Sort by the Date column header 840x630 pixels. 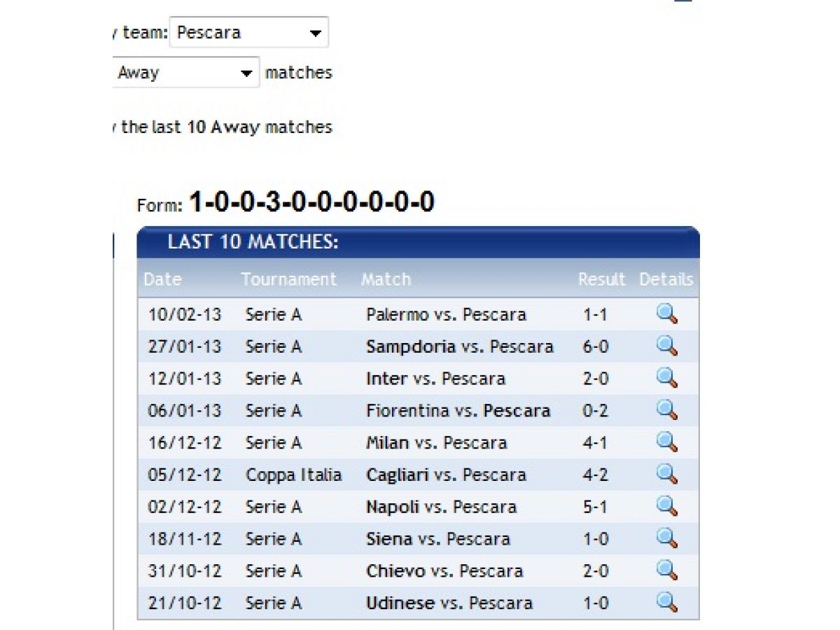[162, 279]
